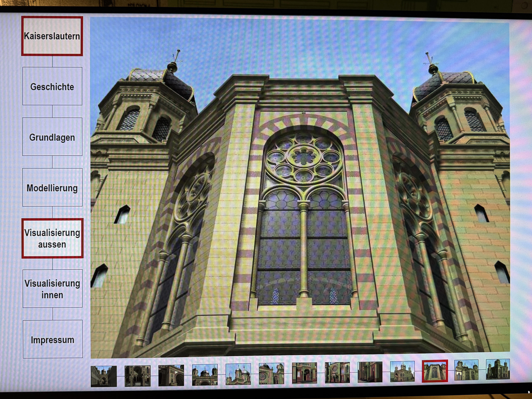Open sixth thumbnail: rose window with tower

(x=271, y=373)
